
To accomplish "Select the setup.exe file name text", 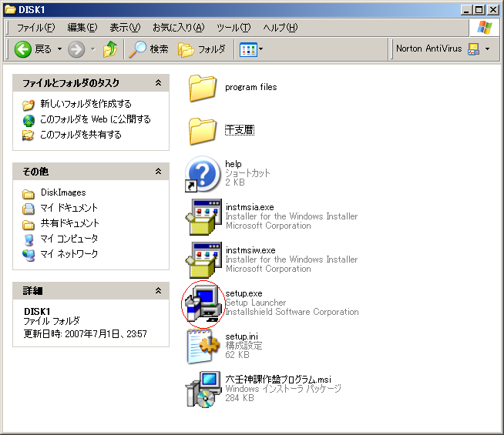I will click(244, 293).
